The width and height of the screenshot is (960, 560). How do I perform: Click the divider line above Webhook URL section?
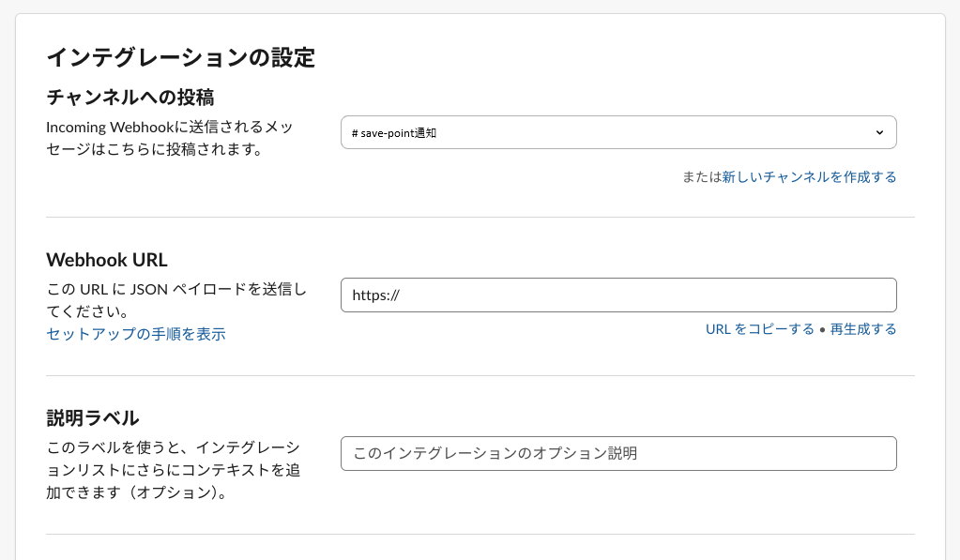pyautogui.click(x=480, y=218)
